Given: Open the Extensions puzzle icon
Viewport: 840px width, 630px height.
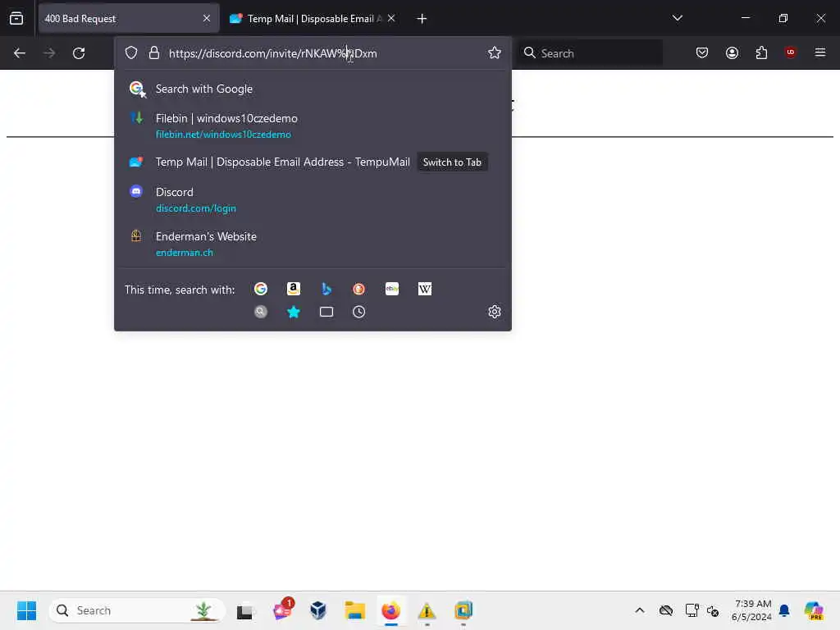Looking at the screenshot, I should point(761,52).
